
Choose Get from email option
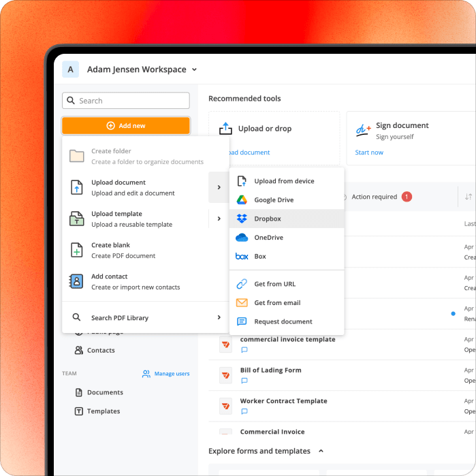tap(287, 302)
